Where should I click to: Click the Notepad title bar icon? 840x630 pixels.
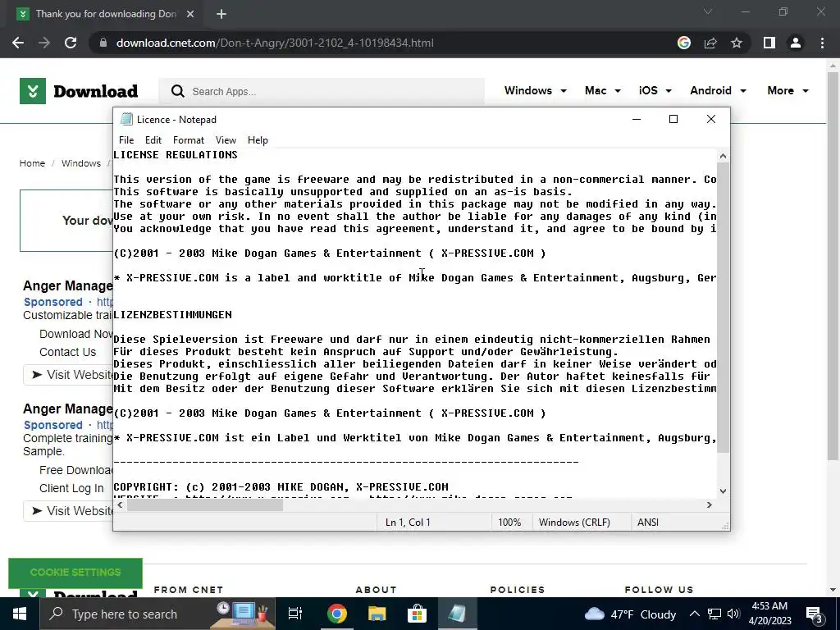pos(126,119)
